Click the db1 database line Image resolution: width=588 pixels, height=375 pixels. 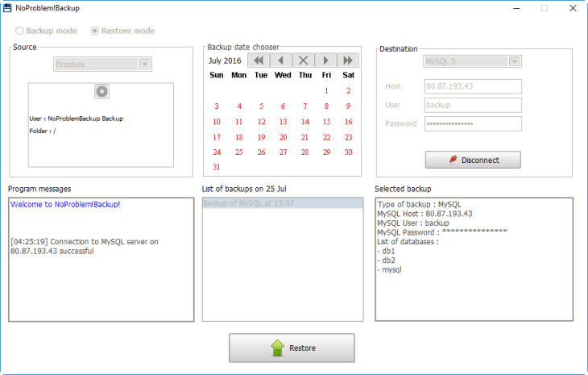[x=387, y=251]
